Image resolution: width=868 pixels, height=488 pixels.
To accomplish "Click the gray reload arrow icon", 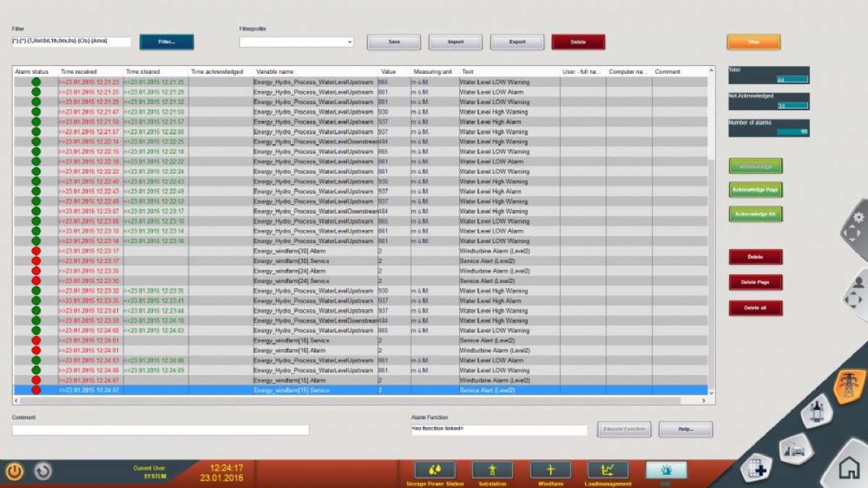I will pos(43,472).
